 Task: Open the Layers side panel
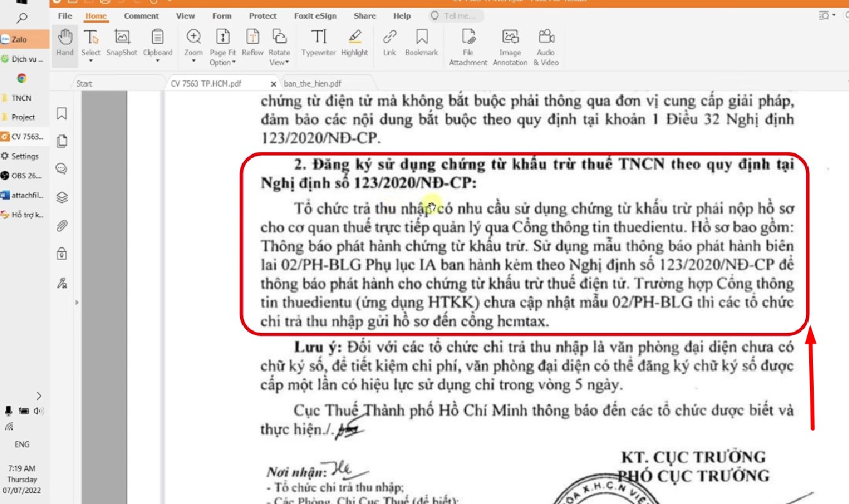(62, 197)
